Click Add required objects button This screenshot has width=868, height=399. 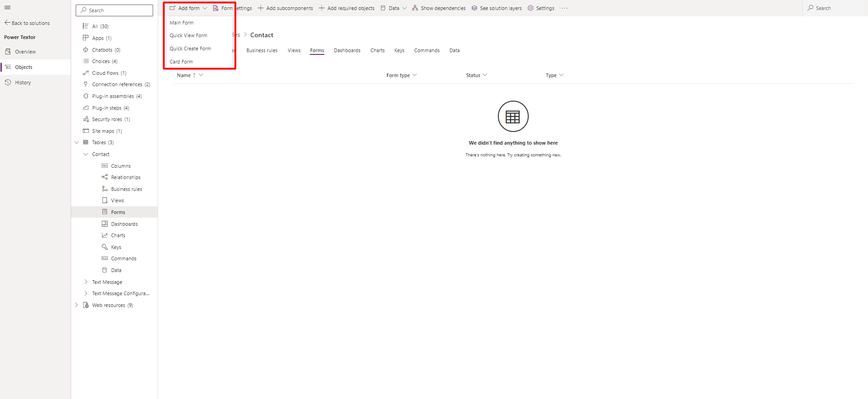[347, 8]
